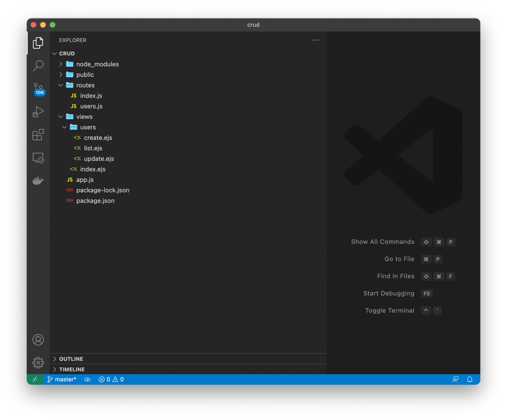Click the master* branch in status bar

click(62, 379)
